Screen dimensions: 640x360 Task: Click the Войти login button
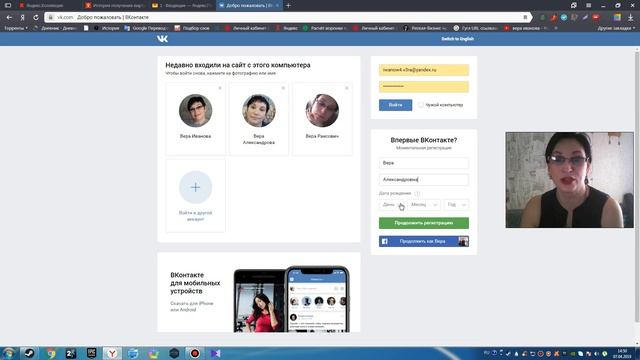coord(396,105)
